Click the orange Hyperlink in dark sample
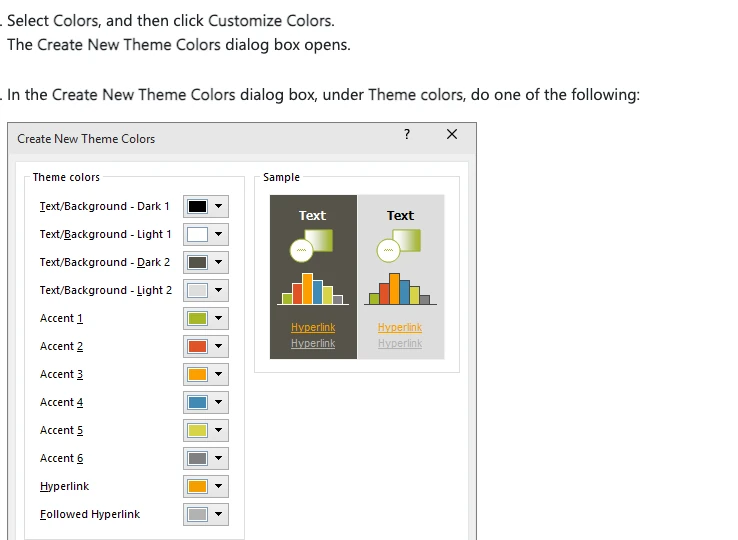The image size is (738, 540). pyautogui.click(x=313, y=327)
